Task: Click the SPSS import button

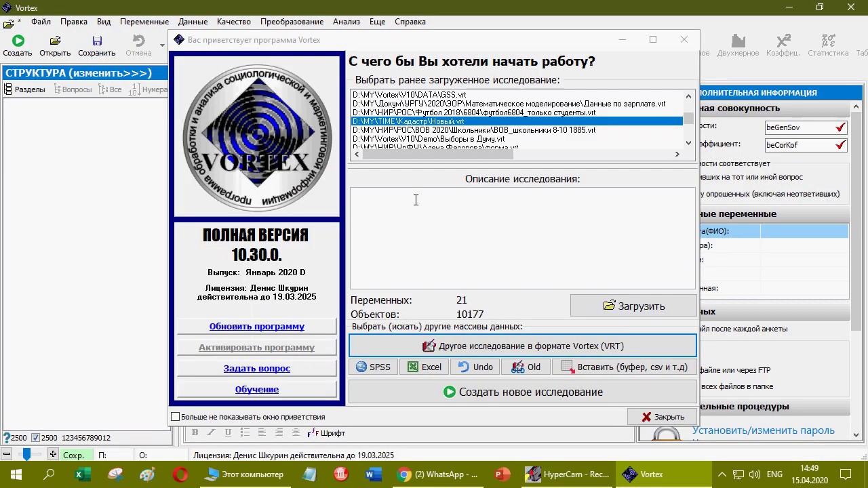Action: point(373,367)
